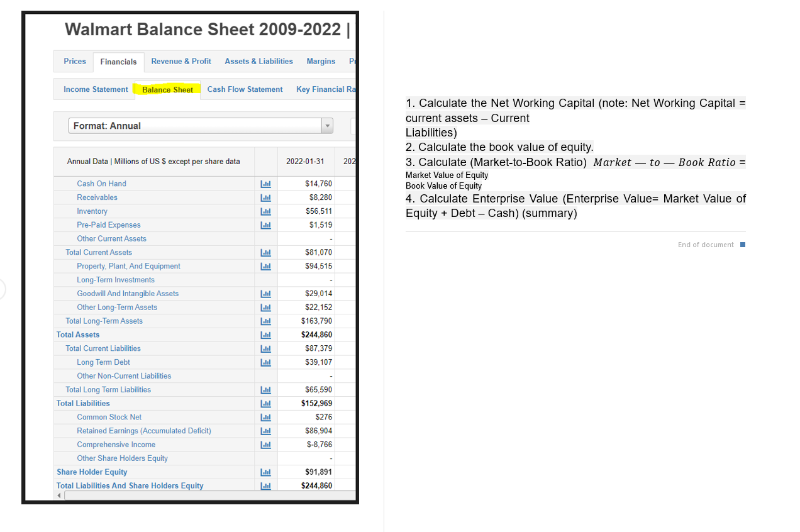
Task: Click the Other Long-Term Assets link
Action: pyautogui.click(x=117, y=307)
